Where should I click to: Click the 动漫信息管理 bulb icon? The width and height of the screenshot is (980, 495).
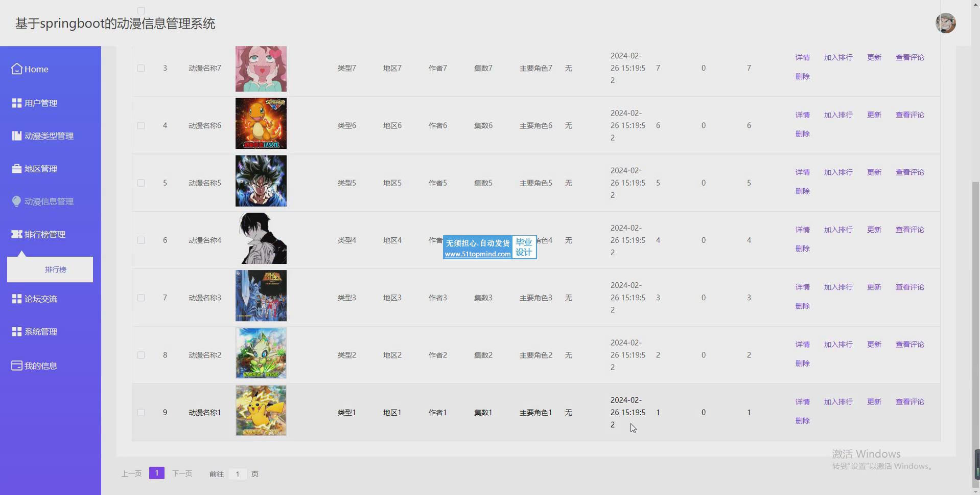[x=17, y=201]
